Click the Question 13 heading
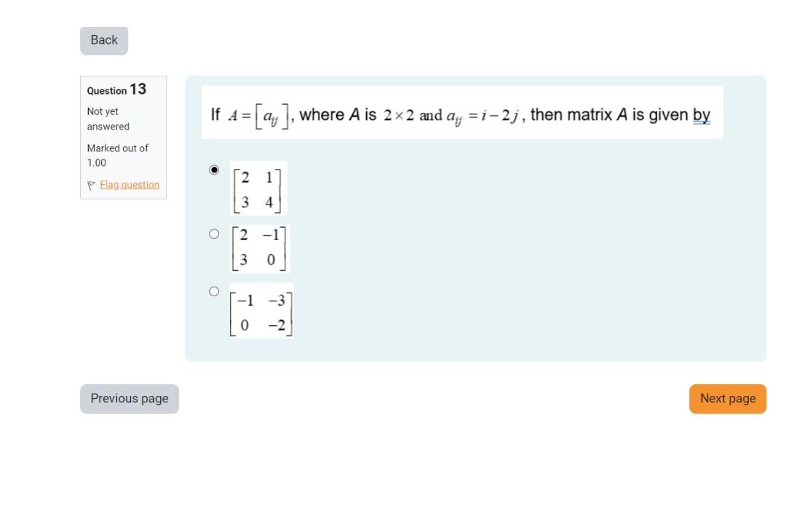786x532 pixels. pyautogui.click(x=116, y=90)
